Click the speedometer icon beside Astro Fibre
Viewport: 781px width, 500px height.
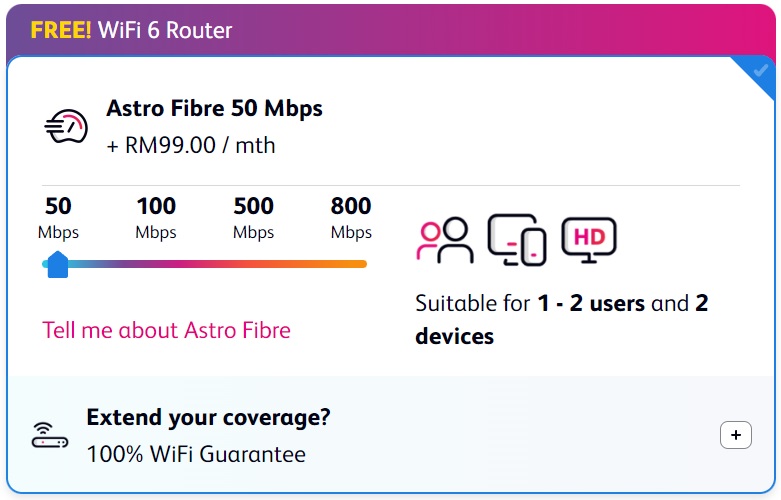66,126
